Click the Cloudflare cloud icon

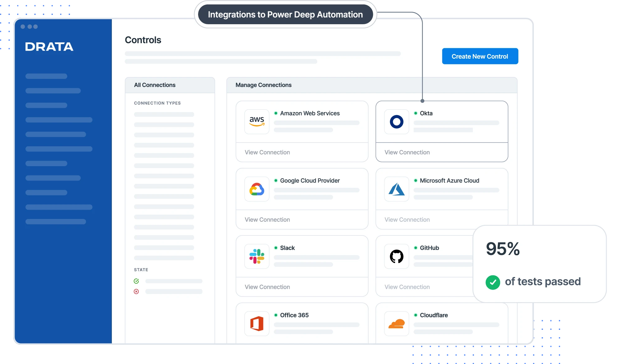pyautogui.click(x=397, y=323)
